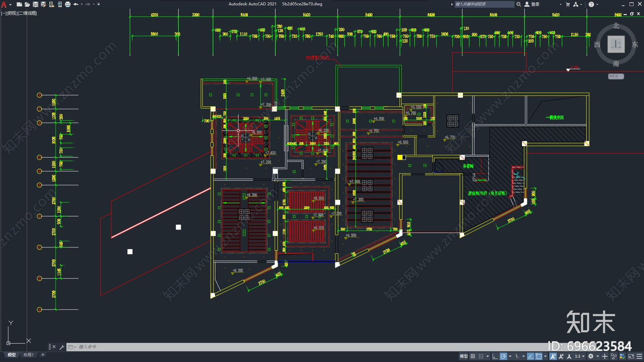Screen dimensions: 644x362
Task: Click the Save As icon
Action: pyautogui.click(x=43, y=4)
